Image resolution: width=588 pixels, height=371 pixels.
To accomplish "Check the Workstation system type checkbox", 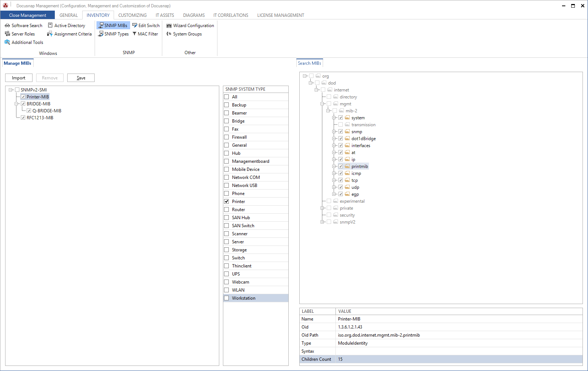I will (x=227, y=298).
